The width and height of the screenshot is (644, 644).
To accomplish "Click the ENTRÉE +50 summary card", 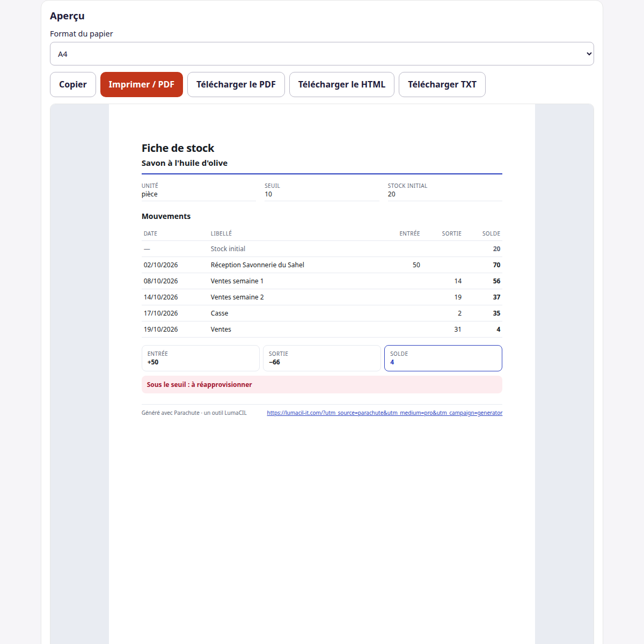I will (201, 358).
